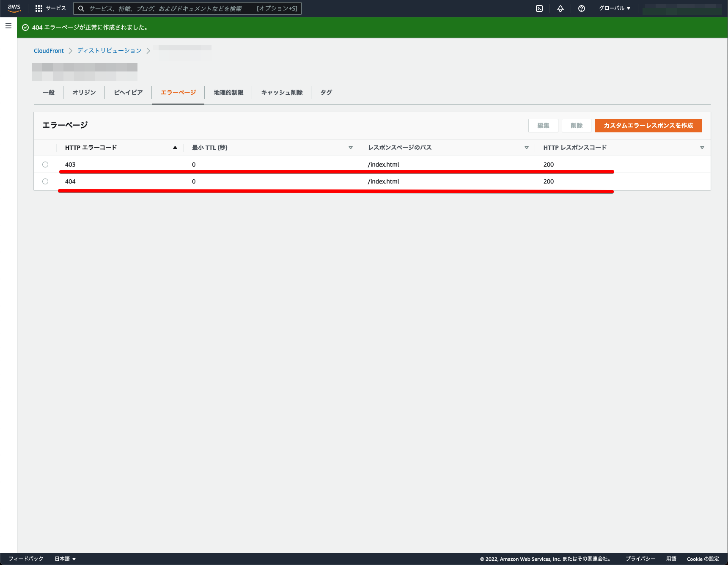Go to CloudFront breadcrumb link

[x=49, y=51]
